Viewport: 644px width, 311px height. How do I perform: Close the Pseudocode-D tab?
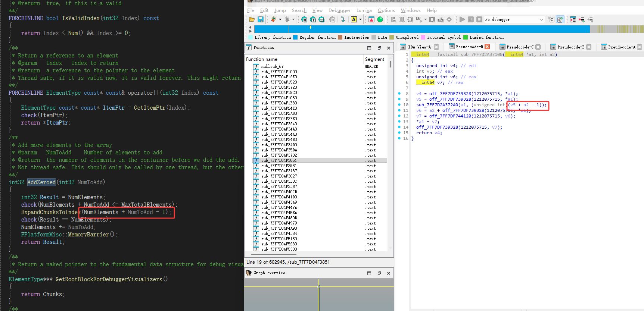click(487, 47)
